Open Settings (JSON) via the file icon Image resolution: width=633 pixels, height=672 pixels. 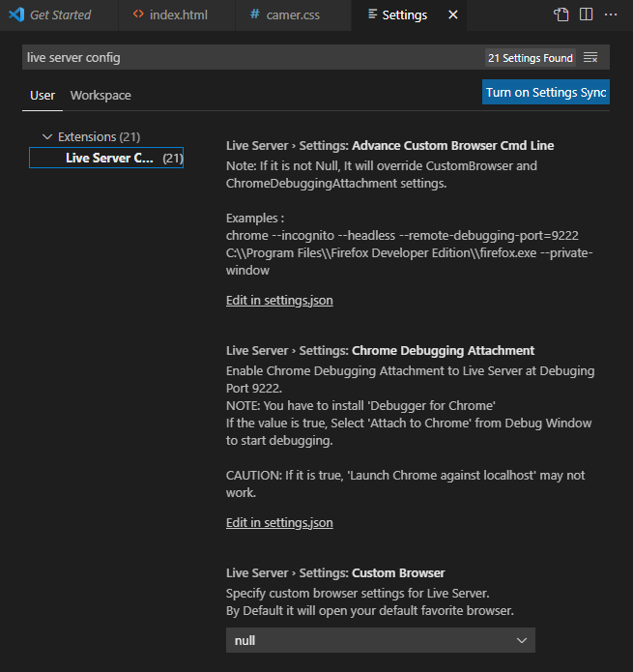[x=561, y=15]
